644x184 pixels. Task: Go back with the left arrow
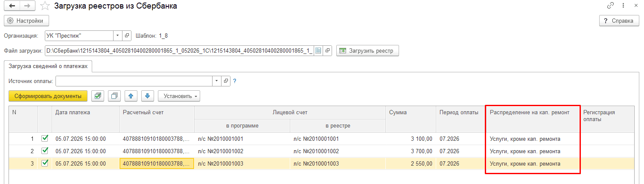pos(12,6)
